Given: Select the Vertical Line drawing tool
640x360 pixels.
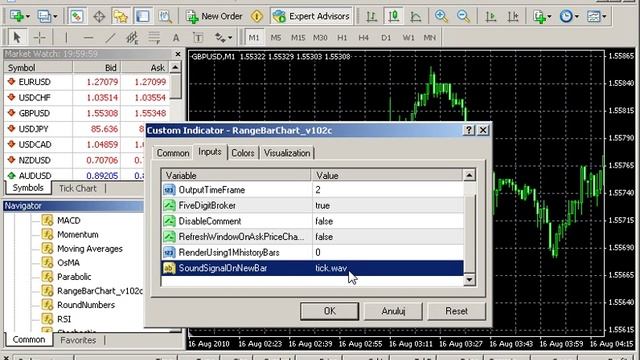Looking at the screenshot, I should (x=66, y=38).
